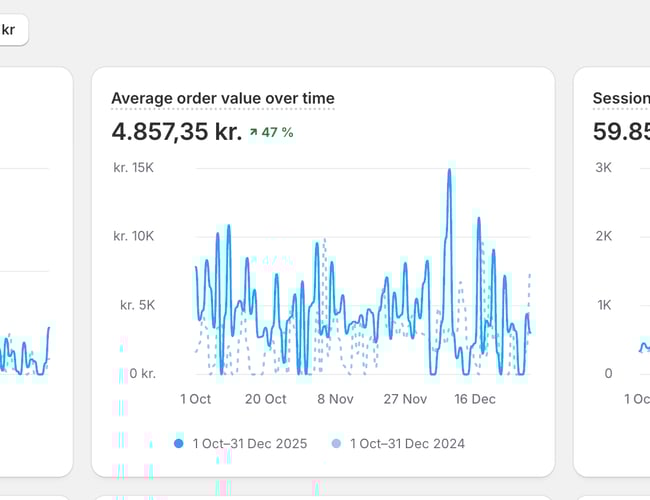Image resolution: width=650 pixels, height=500 pixels.
Task: Select the 20 Oct x-axis date label
Action: 265,399
